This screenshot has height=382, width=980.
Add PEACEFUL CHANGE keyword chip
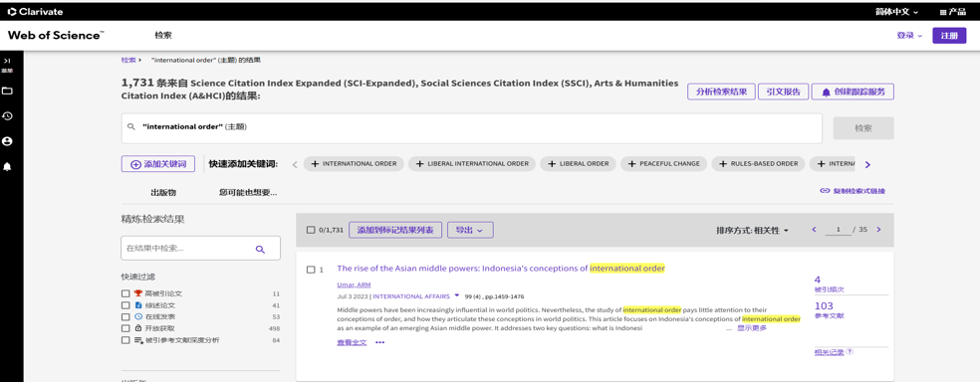pyautogui.click(x=663, y=164)
